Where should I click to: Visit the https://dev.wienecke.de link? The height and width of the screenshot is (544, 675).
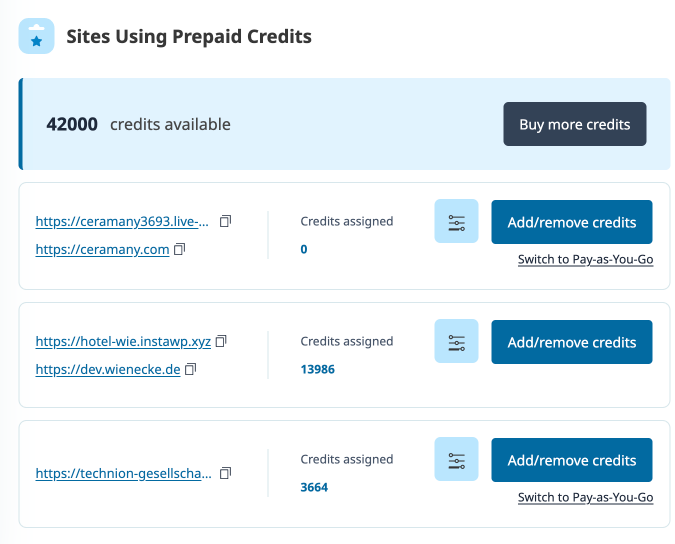108,369
